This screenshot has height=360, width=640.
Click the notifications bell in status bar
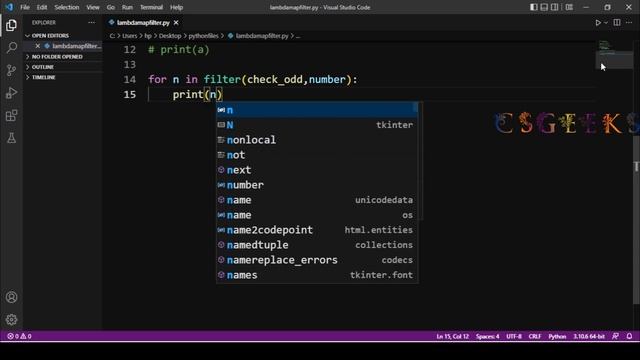click(629, 336)
